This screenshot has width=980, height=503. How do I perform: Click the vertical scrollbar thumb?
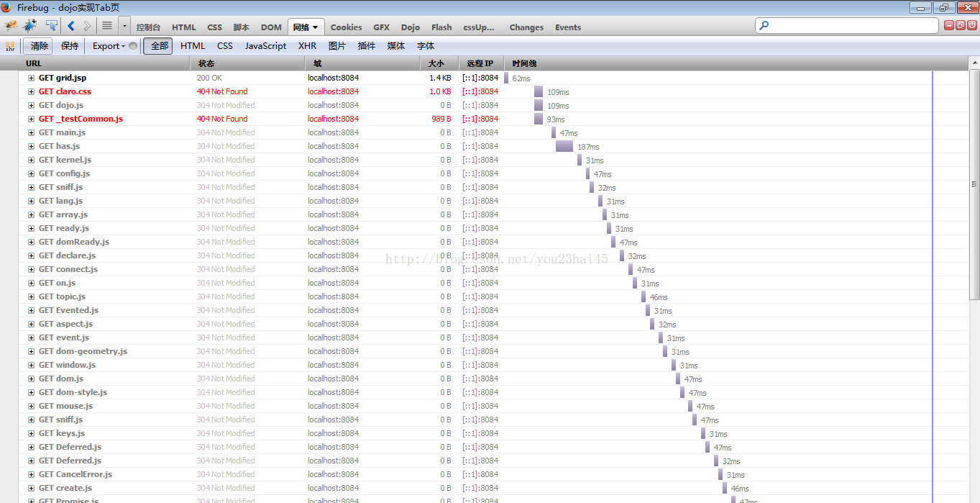(x=974, y=185)
